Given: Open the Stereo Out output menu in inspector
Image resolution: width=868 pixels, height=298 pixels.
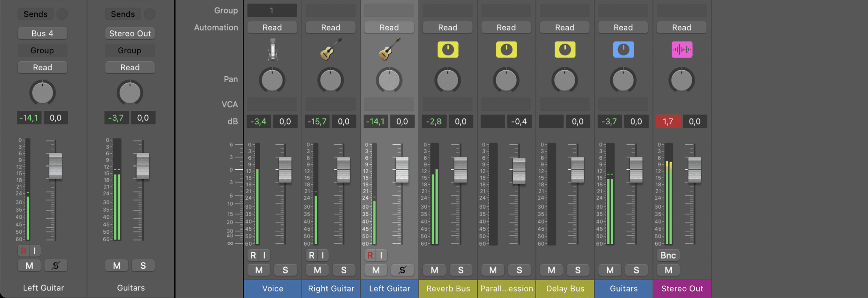Looking at the screenshot, I should click(x=130, y=33).
